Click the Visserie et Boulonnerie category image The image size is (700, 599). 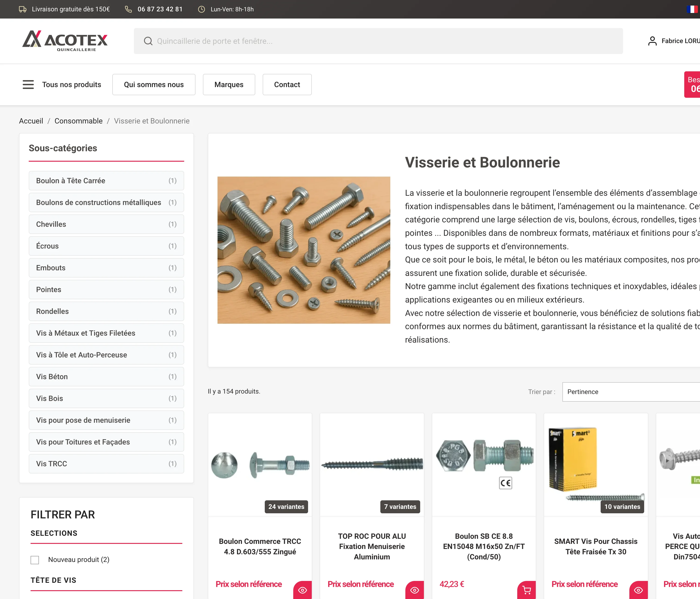point(303,250)
